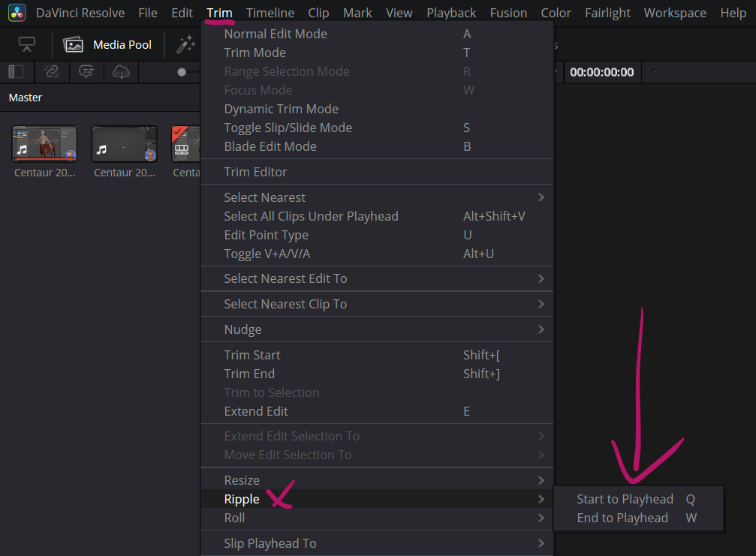Expand the Slip Playhead To submenu
Image resolution: width=756 pixels, height=556 pixels.
270,543
